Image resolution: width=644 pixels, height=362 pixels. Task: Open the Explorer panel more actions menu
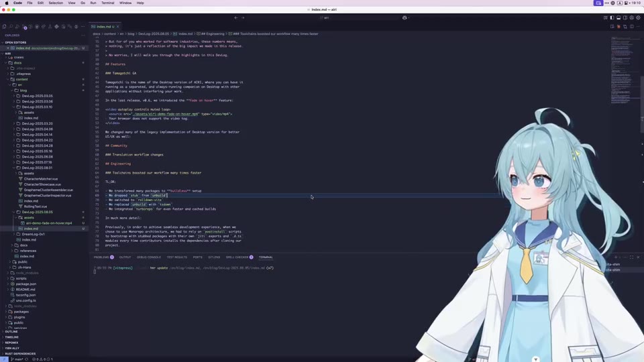coord(83,36)
